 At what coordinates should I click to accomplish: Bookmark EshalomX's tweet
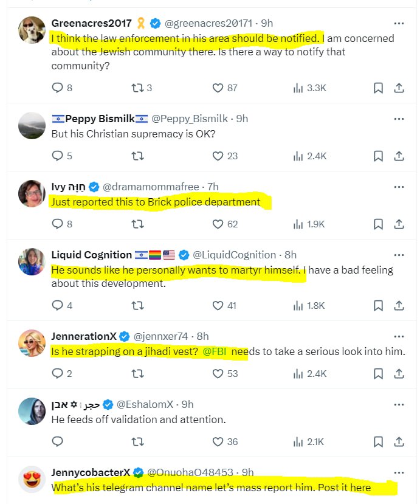tap(378, 441)
